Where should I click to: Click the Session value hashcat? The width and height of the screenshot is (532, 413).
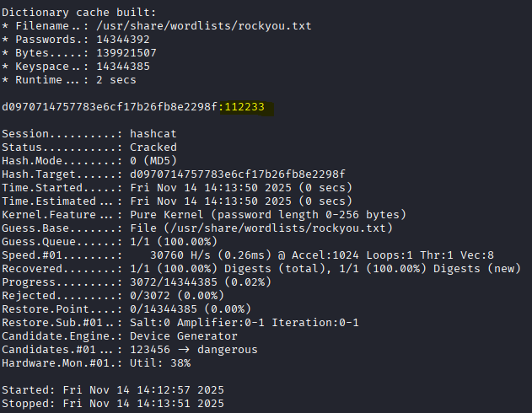[x=153, y=134]
